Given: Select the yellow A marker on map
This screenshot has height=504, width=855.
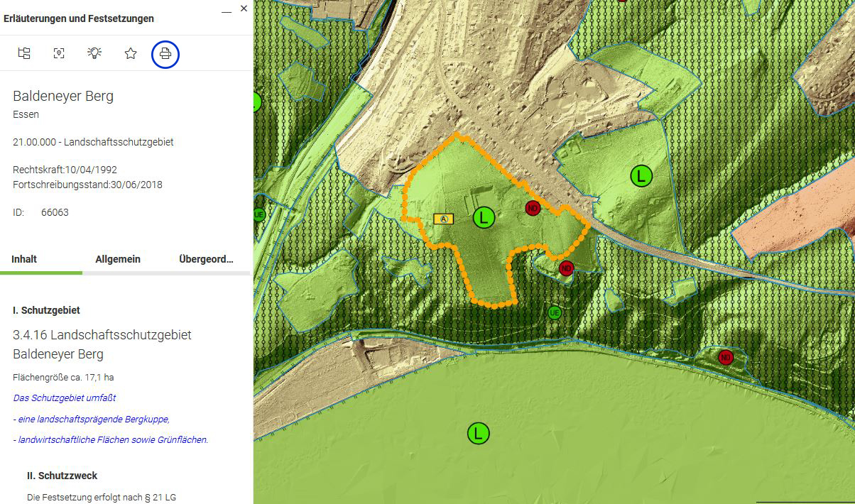Looking at the screenshot, I should (x=444, y=219).
